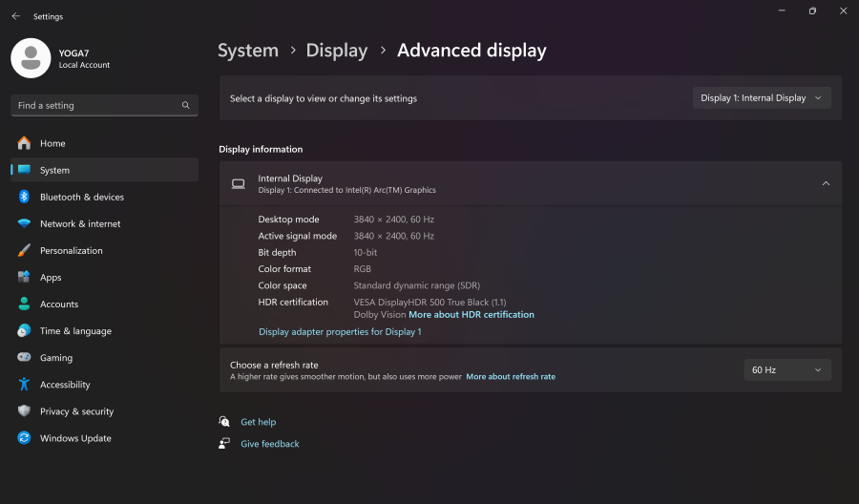This screenshot has width=859, height=504.
Task: Click the Network & internet wifi icon
Action: pos(24,223)
